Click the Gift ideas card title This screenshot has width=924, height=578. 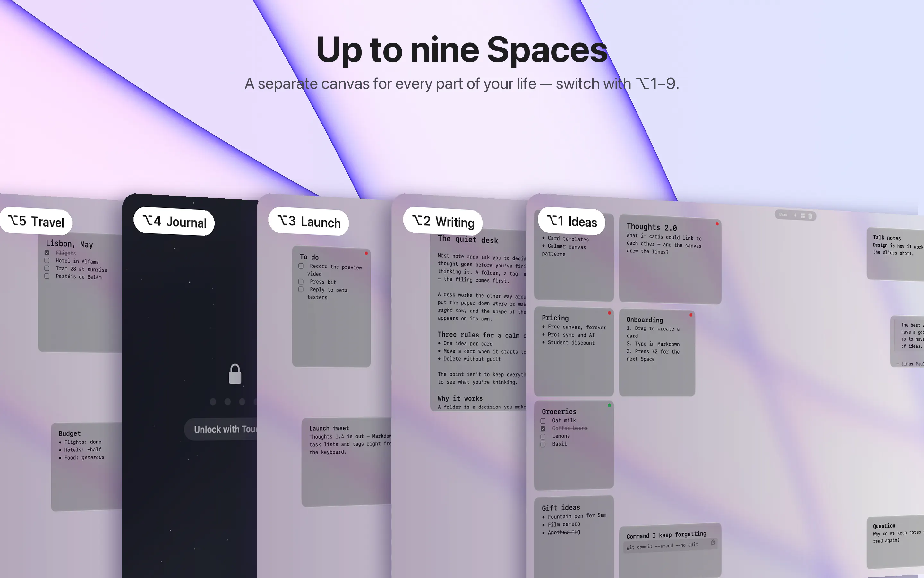(561, 508)
